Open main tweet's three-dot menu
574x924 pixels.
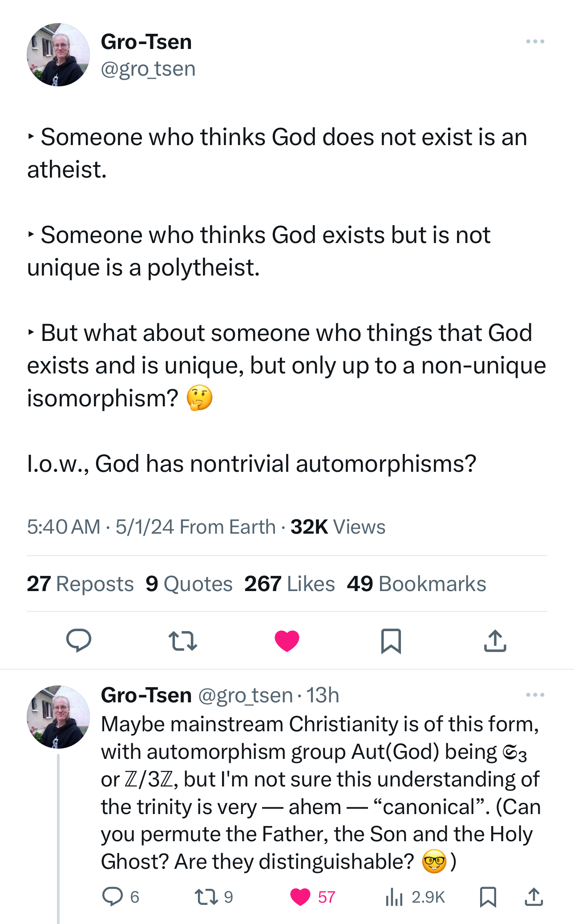[535, 41]
